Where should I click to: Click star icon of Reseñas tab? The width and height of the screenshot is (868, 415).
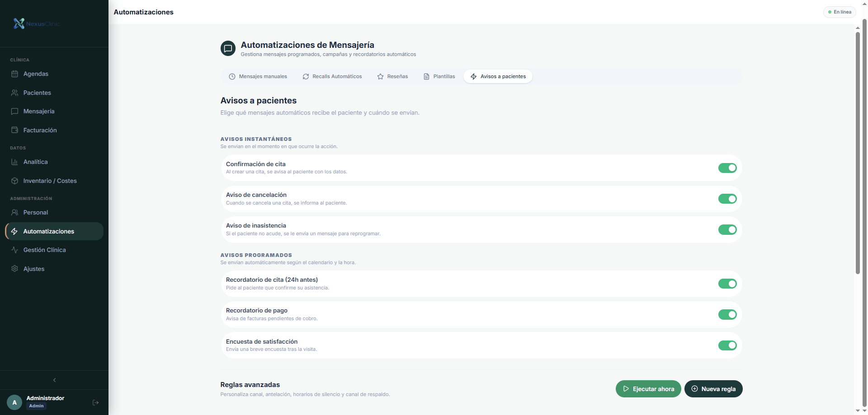tap(380, 76)
